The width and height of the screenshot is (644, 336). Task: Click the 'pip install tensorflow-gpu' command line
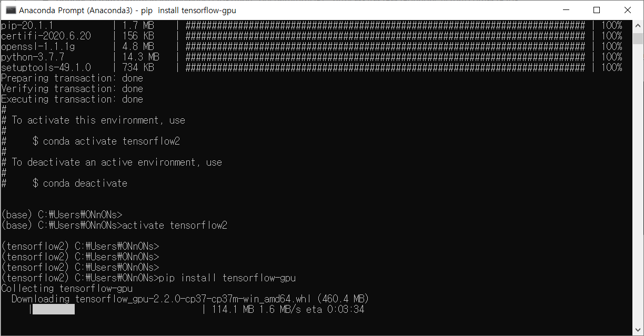point(148,278)
